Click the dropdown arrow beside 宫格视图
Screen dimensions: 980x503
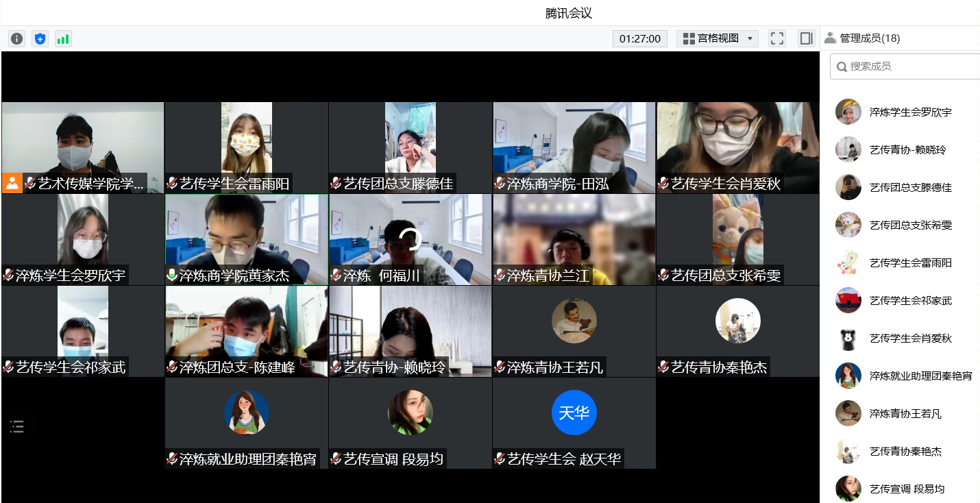[750, 39]
